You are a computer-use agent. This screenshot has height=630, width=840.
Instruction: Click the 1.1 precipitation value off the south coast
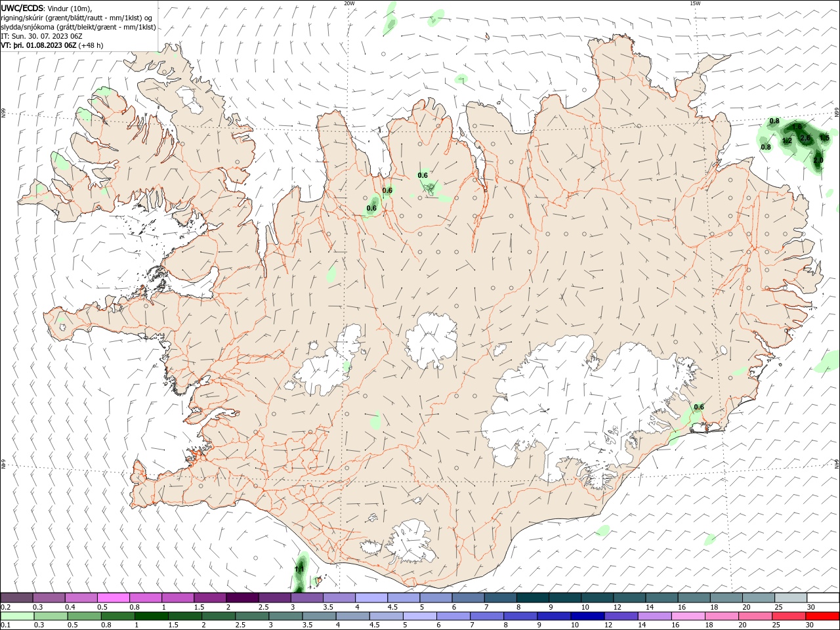299,569
